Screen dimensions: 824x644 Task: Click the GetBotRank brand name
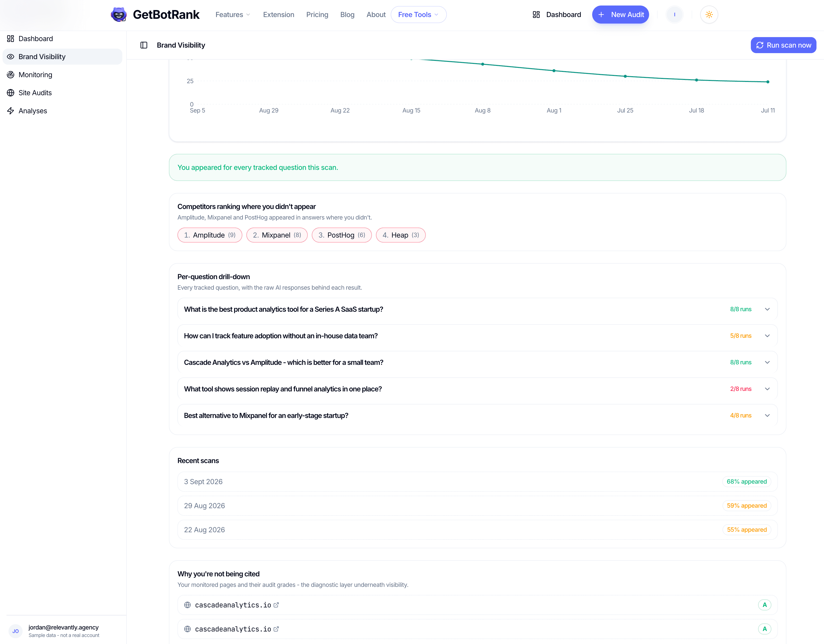[166, 15]
